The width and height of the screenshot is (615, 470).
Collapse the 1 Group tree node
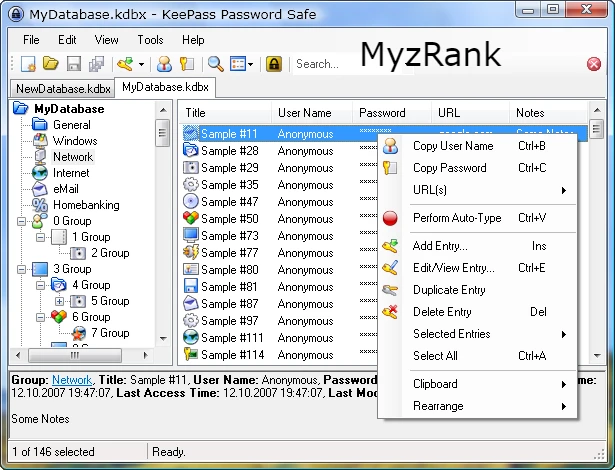coord(40,237)
